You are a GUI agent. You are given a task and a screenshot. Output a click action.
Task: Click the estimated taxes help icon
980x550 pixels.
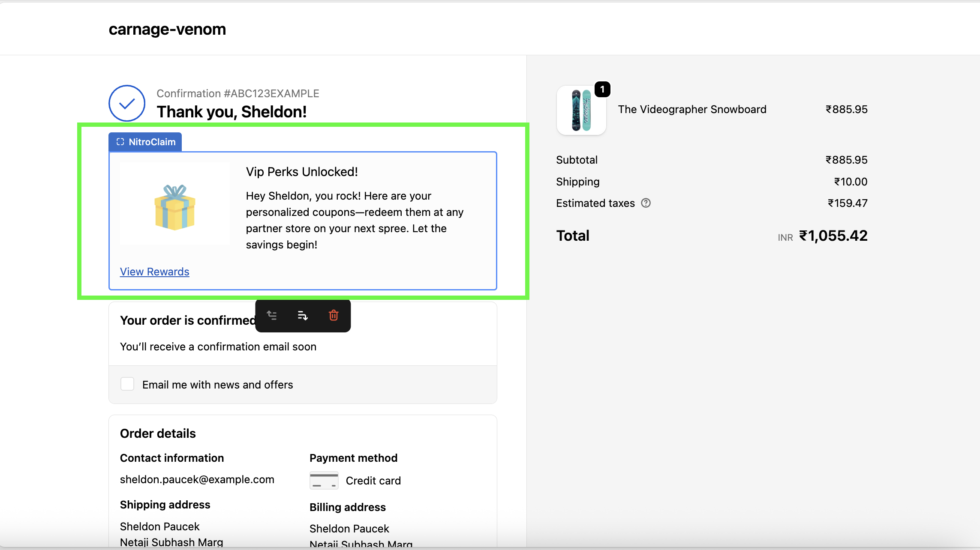pos(646,203)
